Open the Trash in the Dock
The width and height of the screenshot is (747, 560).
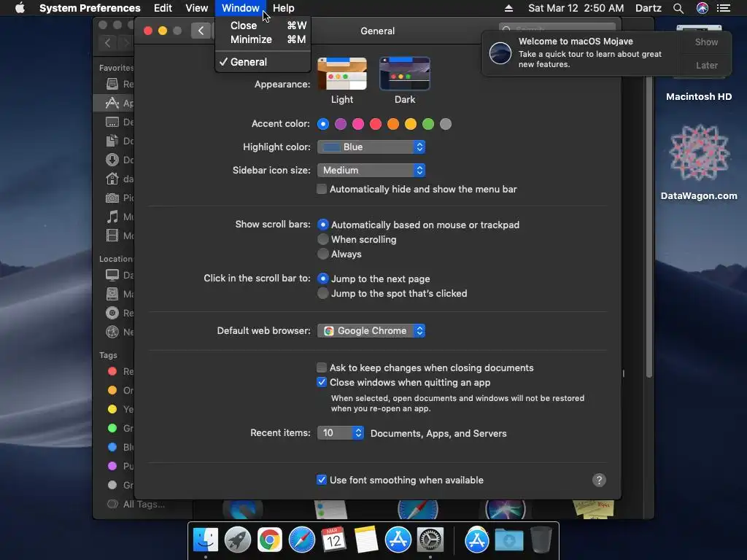tap(541, 540)
